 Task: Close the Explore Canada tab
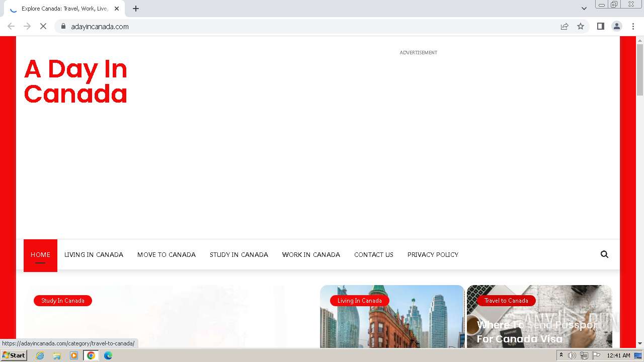pyautogui.click(x=117, y=9)
